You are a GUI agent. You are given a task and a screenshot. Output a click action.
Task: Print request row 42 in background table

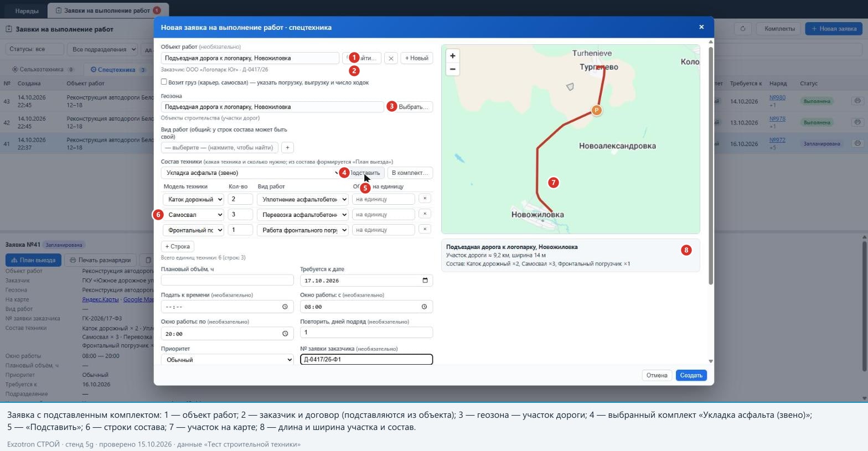[857, 122]
